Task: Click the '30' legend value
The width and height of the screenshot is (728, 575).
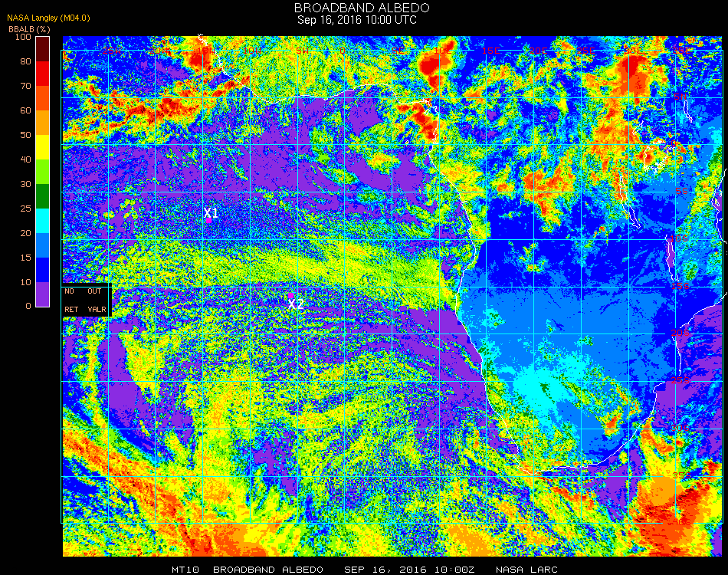Action: pos(25,185)
